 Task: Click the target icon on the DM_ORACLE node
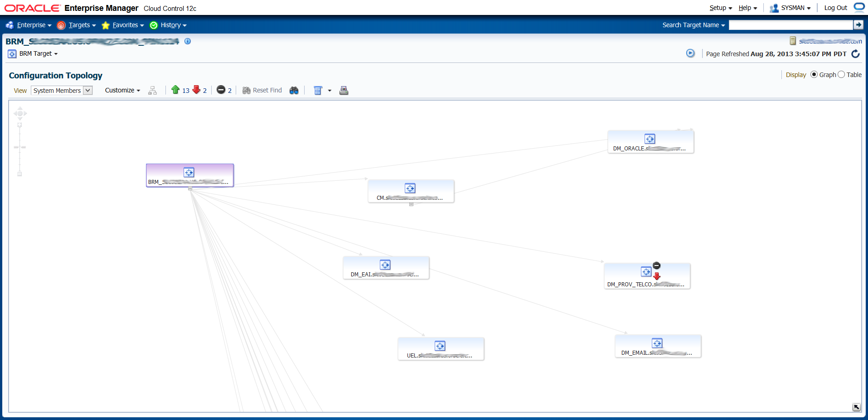coord(650,139)
